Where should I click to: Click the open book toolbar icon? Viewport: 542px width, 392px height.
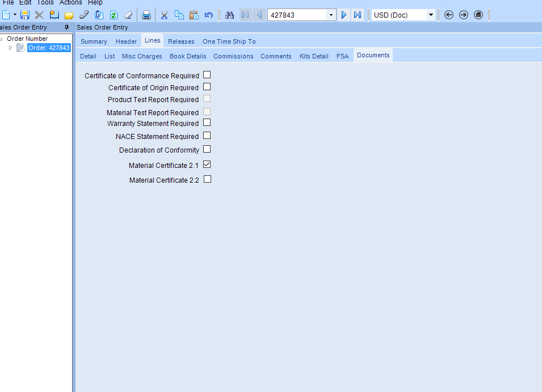point(54,15)
